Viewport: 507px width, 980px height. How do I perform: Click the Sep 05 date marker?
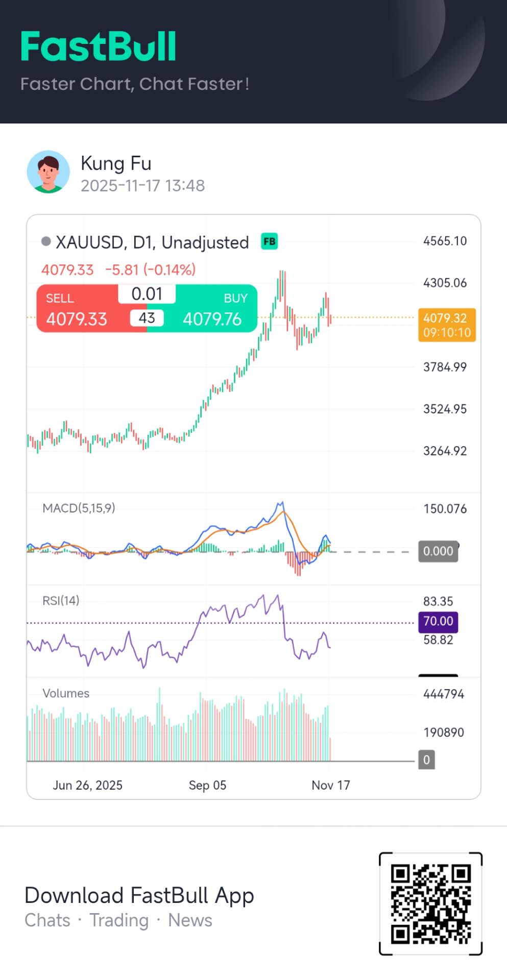(x=207, y=785)
